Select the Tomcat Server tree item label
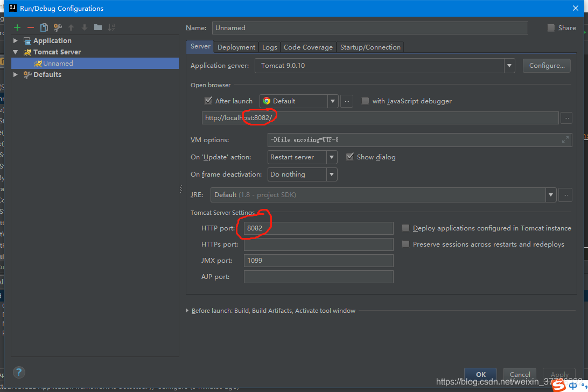 pos(57,52)
